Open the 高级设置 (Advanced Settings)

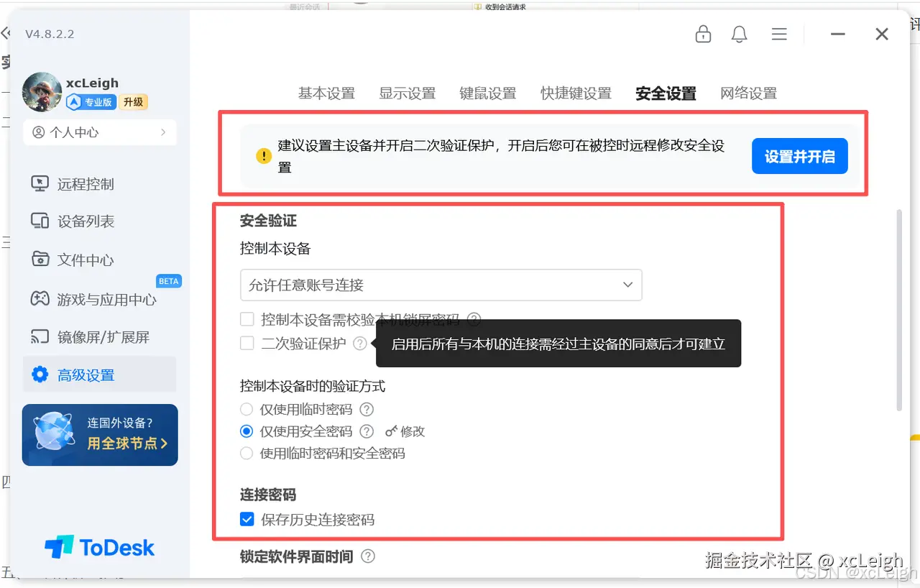pos(86,374)
